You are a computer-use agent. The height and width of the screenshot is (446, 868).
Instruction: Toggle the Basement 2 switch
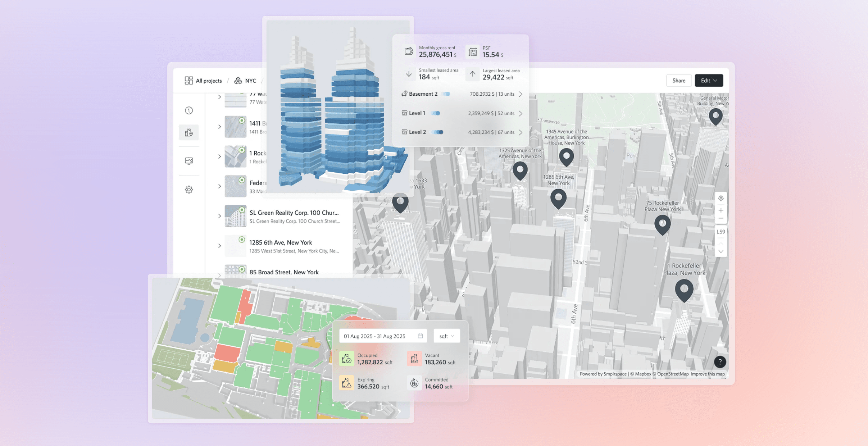coord(446,94)
